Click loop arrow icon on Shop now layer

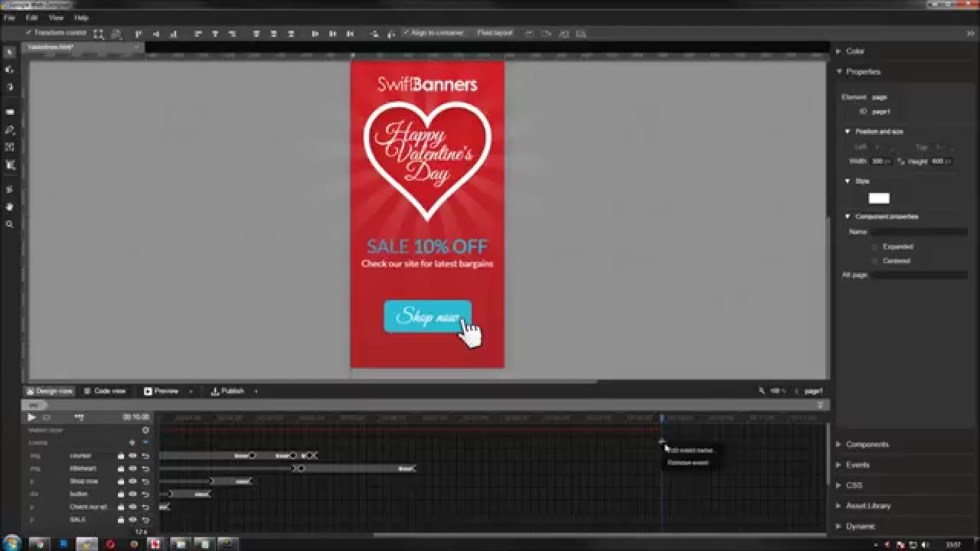click(x=145, y=481)
